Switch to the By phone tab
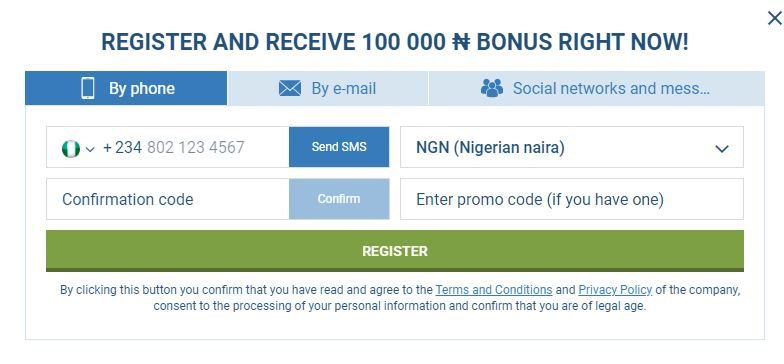The width and height of the screenshot is (784, 364). (x=126, y=88)
